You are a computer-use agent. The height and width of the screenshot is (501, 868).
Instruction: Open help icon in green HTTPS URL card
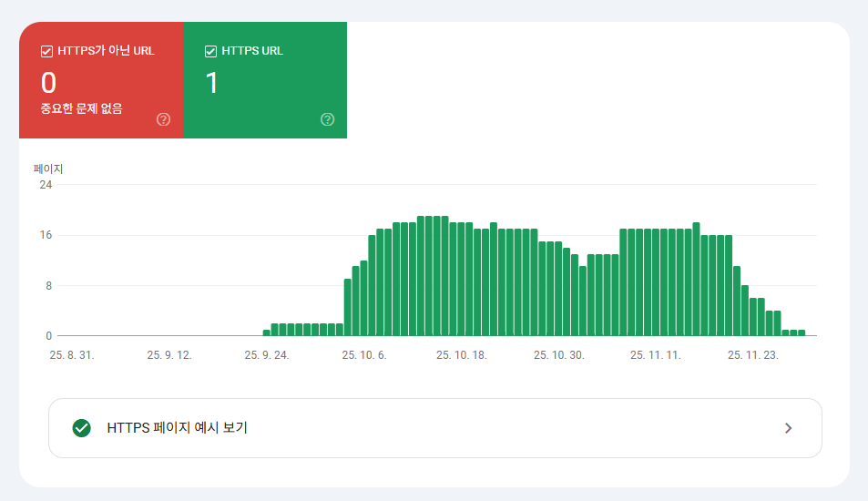327,119
